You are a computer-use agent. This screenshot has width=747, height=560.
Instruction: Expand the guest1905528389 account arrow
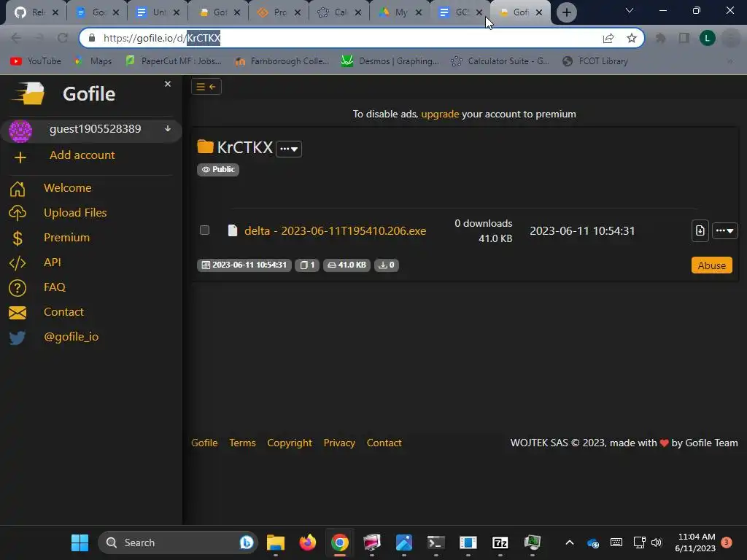[x=168, y=128]
